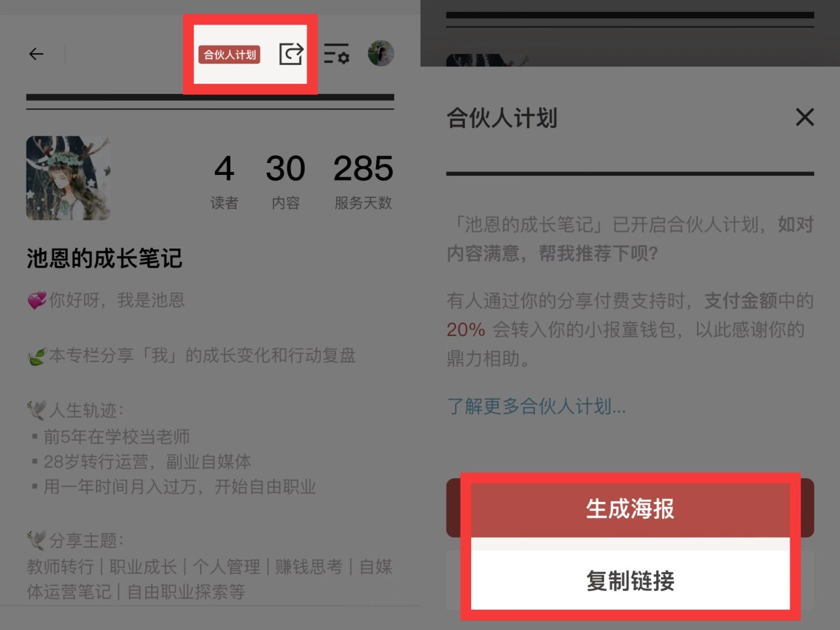Open the 合伙人计划 badge
Image resolution: width=840 pixels, height=630 pixels.
point(230,55)
